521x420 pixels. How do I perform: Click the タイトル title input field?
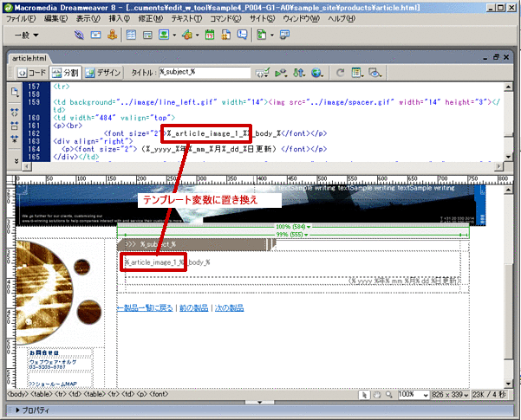coord(205,73)
